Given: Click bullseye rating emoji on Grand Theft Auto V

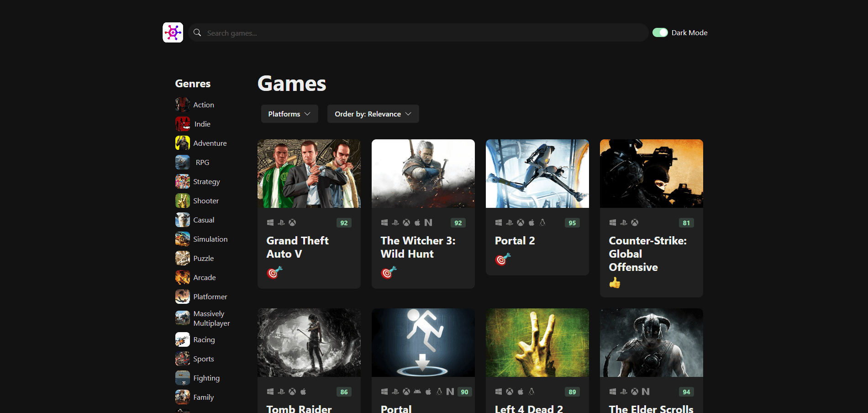Looking at the screenshot, I should click(x=275, y=273).
